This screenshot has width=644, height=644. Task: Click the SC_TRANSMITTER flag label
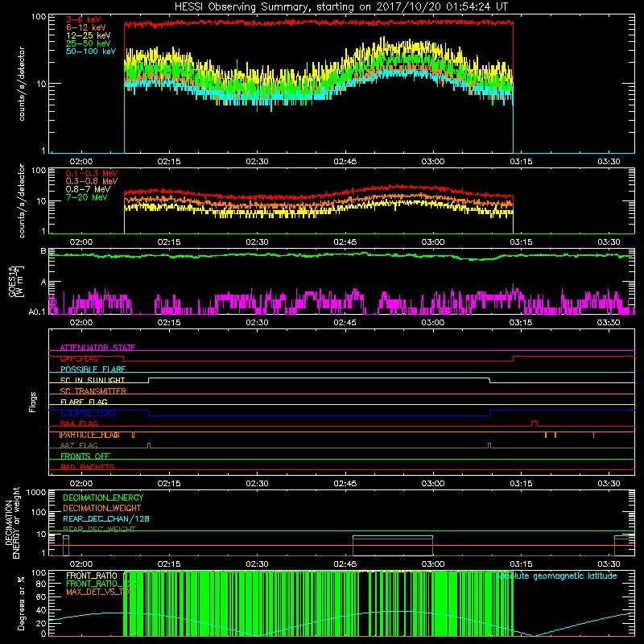93,391
